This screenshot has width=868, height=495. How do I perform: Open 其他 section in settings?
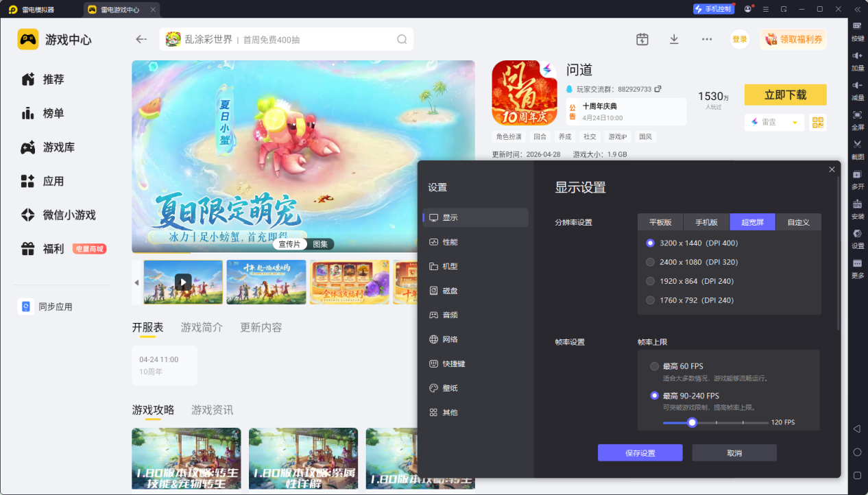click(476, 412)
